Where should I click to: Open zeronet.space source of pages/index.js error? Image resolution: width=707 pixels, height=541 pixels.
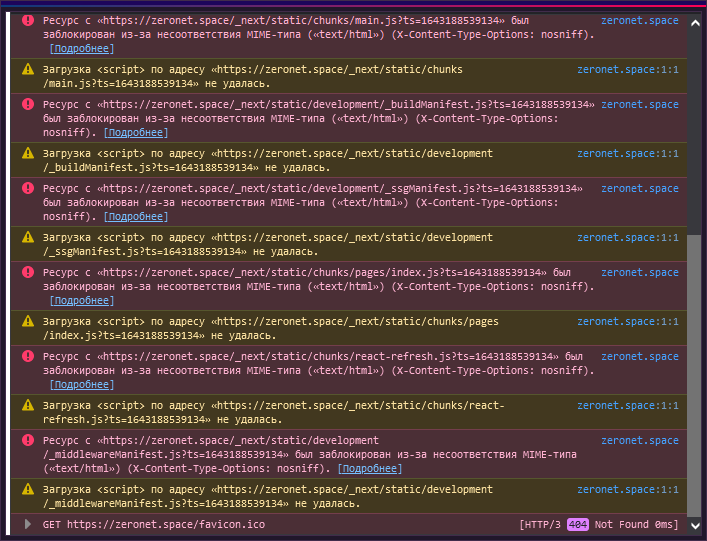(x=639, y=272)
